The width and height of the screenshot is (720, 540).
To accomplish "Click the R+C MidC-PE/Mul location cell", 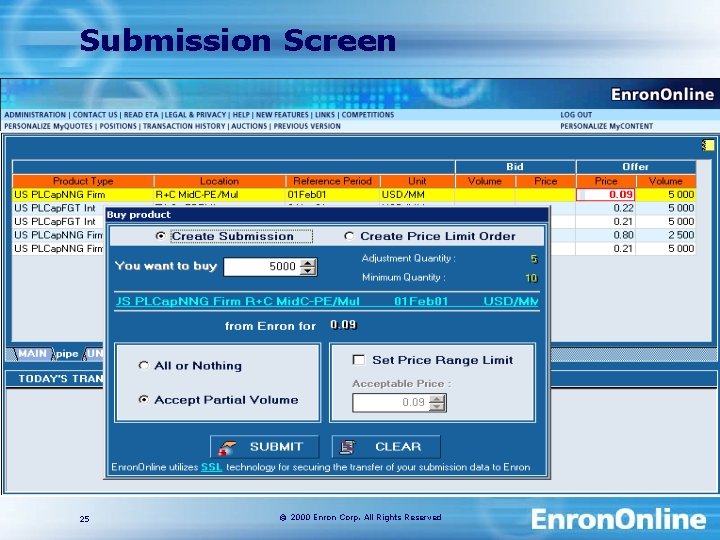I will (x=220, y=194).
